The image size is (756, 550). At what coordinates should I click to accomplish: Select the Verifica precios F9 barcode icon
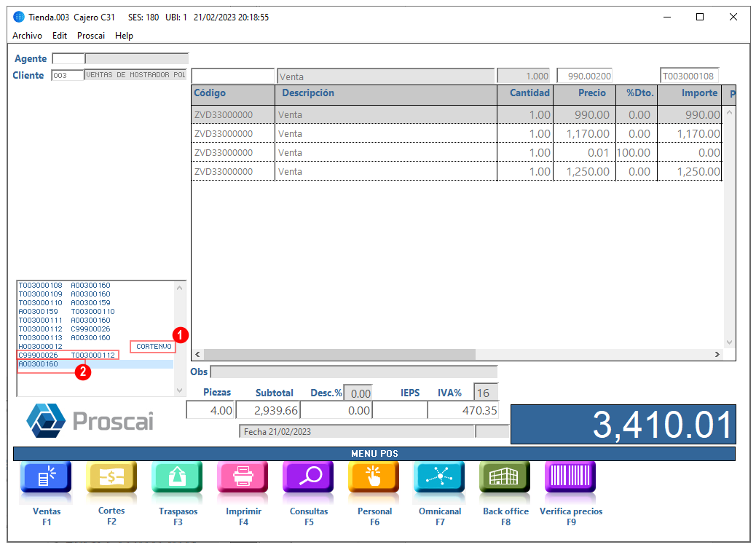(x=571, y=476)
